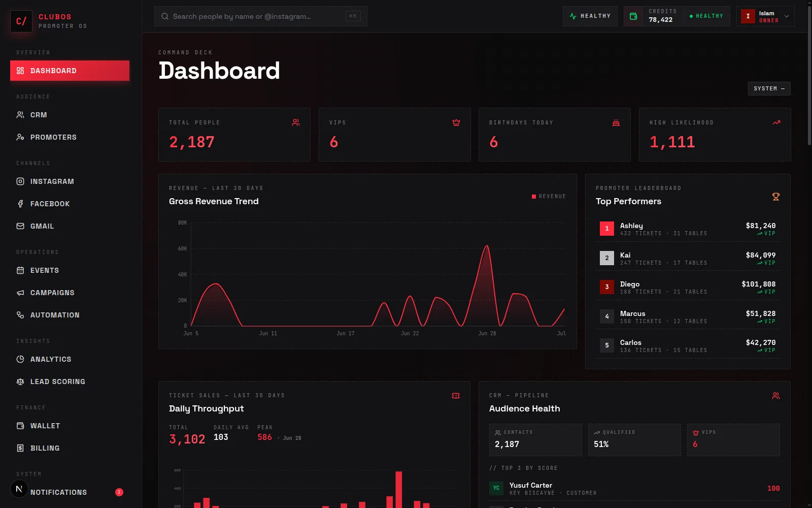The height and width of the screenshot is (508, 812).
Task: Open the Wallet page
Action: [70, 426]
